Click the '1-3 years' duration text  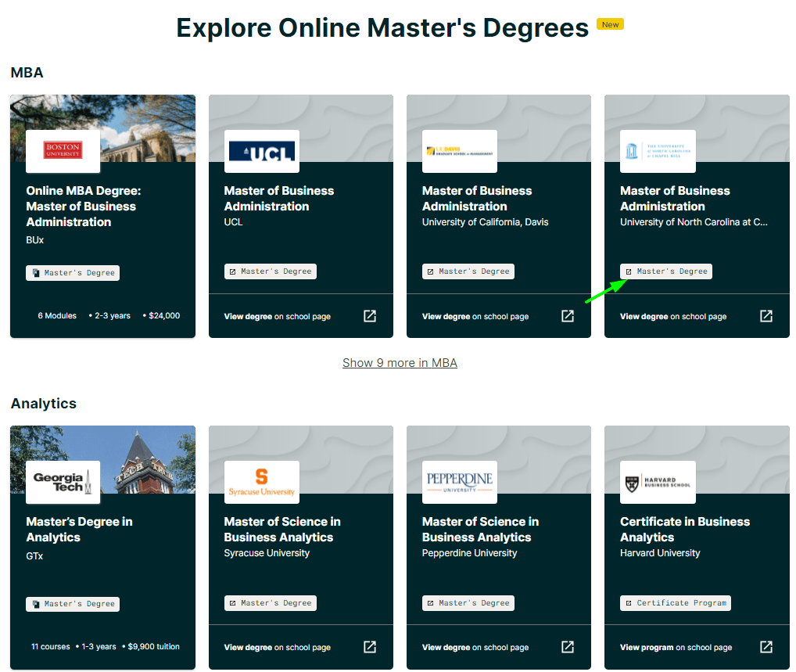tap(99, 647)
